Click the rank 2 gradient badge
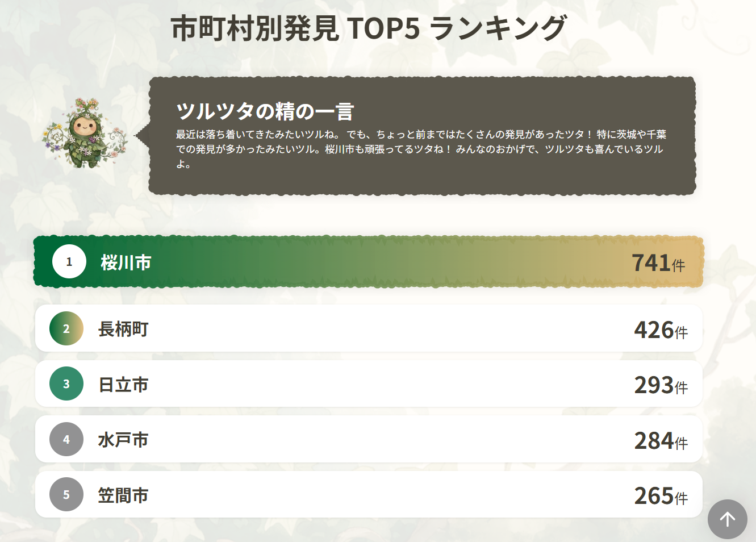756x542 pixels. (x=66, y=328)
